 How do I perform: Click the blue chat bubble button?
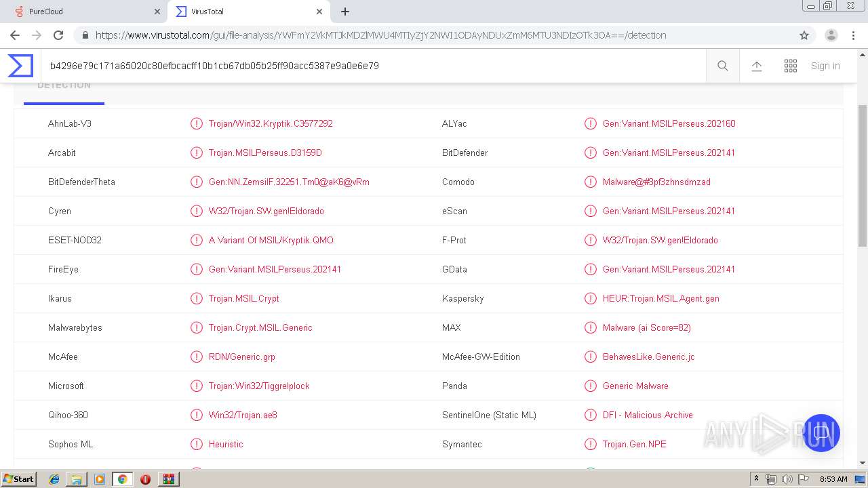821,433
